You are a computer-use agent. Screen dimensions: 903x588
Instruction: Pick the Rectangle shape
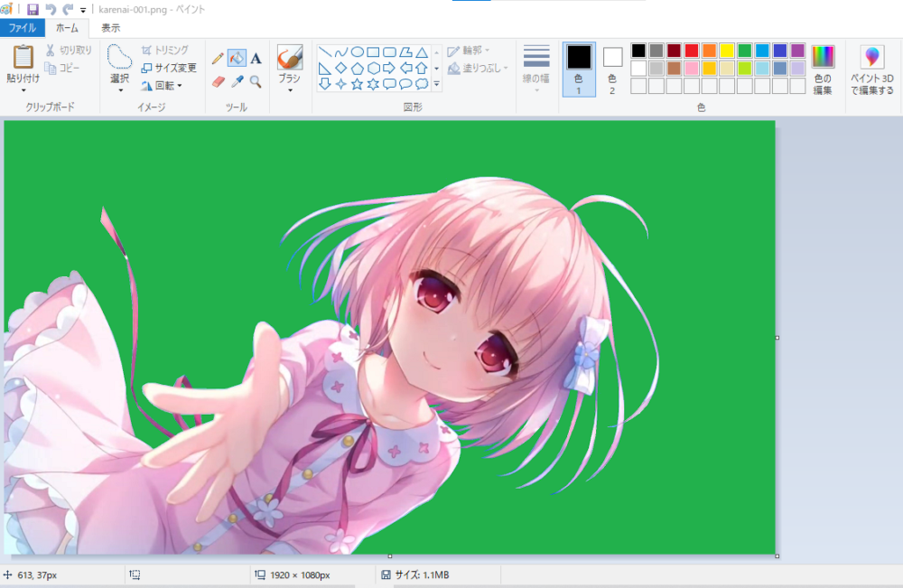pyautogui.click(x=373, y=52)
